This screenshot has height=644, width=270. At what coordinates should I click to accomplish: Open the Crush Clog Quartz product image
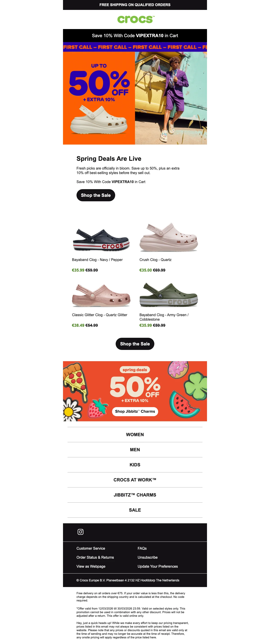[169, 237]
